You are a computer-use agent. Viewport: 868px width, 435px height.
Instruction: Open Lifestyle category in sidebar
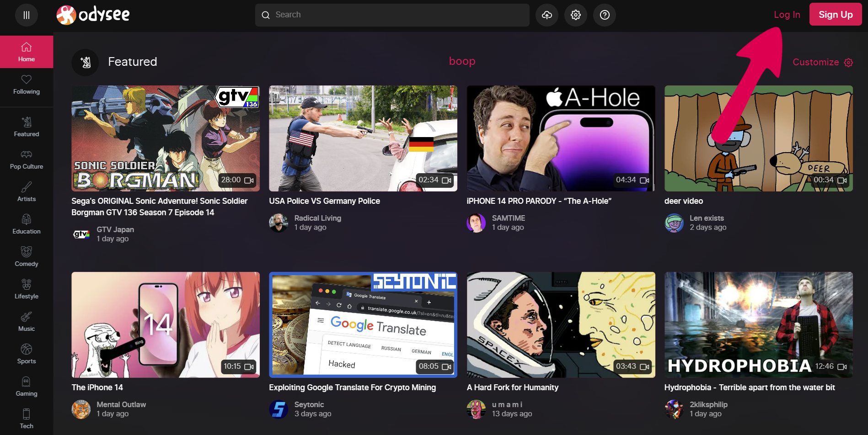[27, 289]
